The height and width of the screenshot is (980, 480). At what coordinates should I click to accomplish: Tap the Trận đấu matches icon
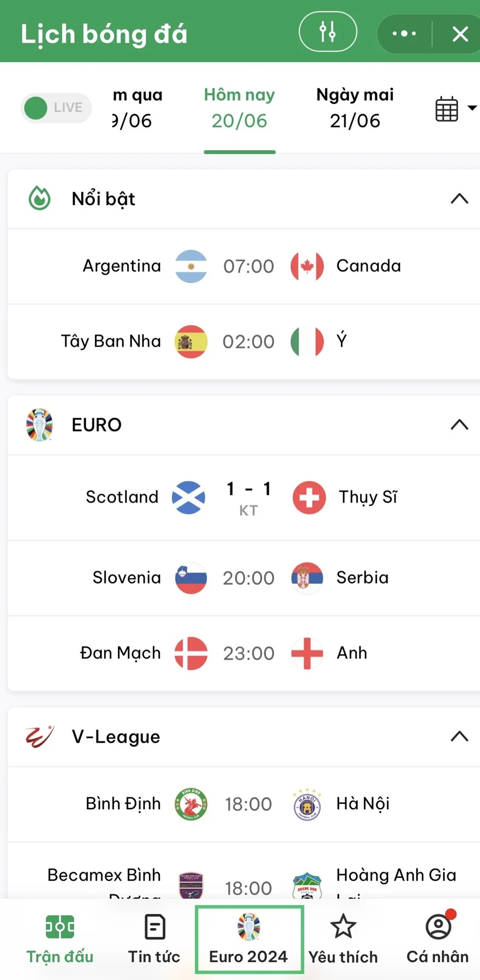pos(60,927)
